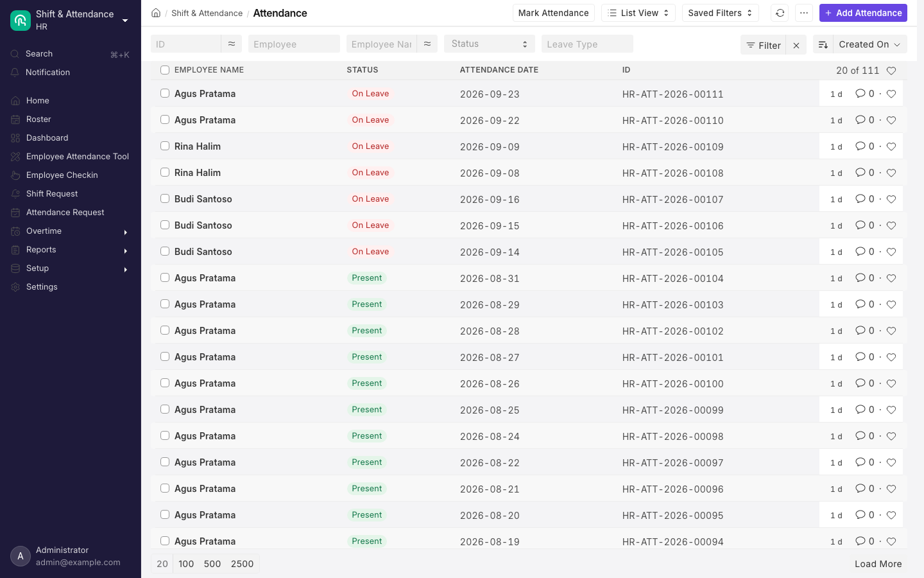
Task: Open Home in the sidebar
Action: pos(71,101)
